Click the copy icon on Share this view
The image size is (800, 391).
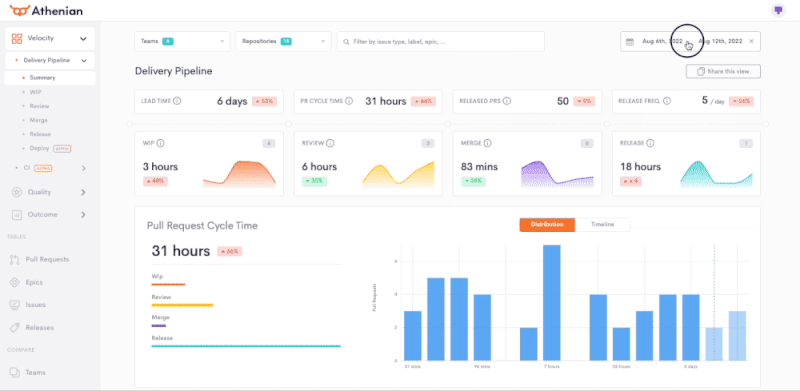[x=701, y=71]
